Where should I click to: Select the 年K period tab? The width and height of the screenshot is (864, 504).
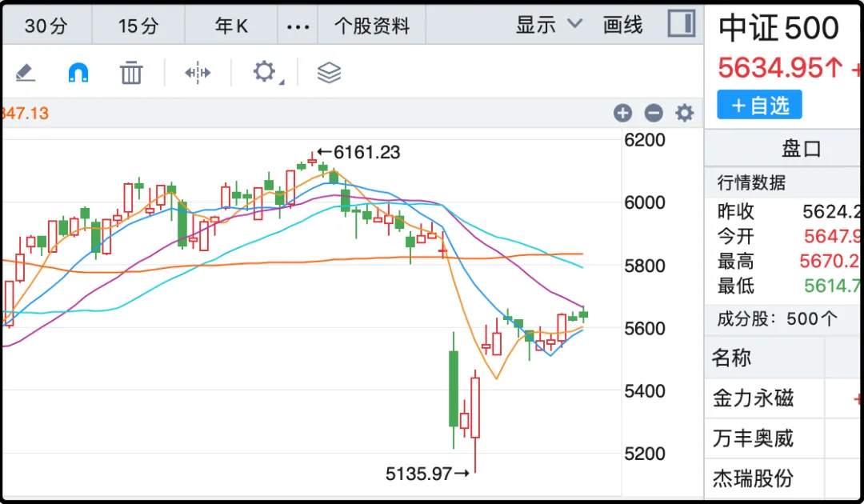pyautogui.click(x=232, y=26)
